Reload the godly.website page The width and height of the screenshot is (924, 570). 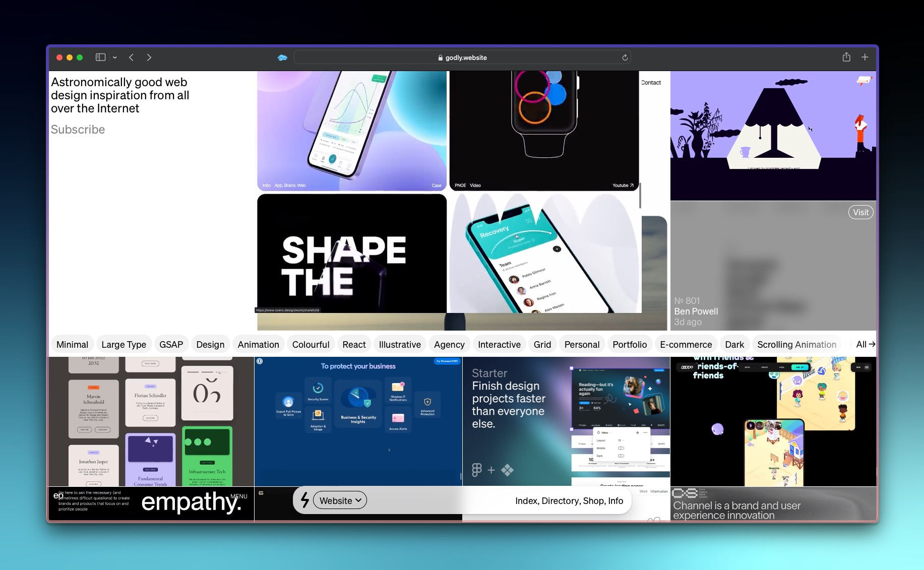(x=624, y=57)
